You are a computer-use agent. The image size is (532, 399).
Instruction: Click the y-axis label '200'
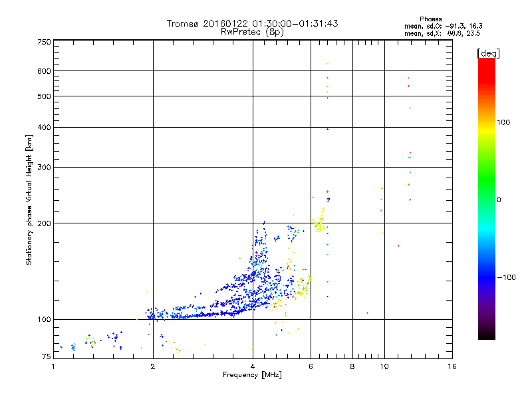(x=44, y=223)
